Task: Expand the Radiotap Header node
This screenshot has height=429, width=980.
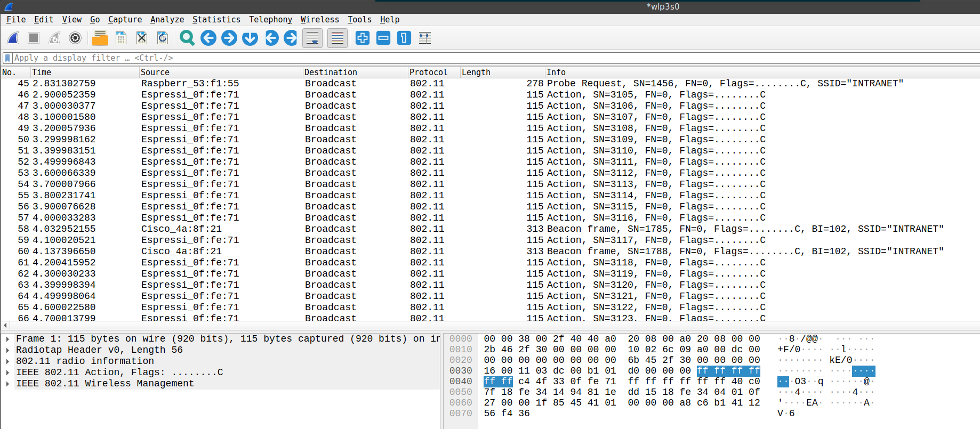Action: (7, 350)
